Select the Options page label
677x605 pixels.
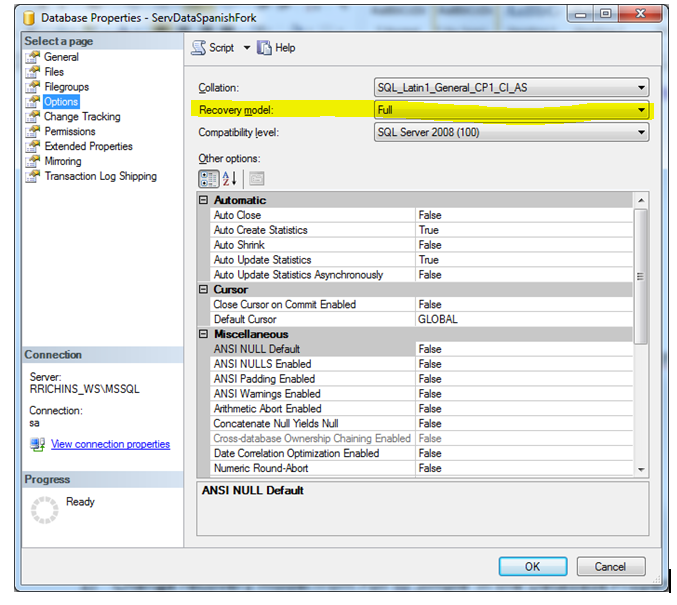[61, 101]
